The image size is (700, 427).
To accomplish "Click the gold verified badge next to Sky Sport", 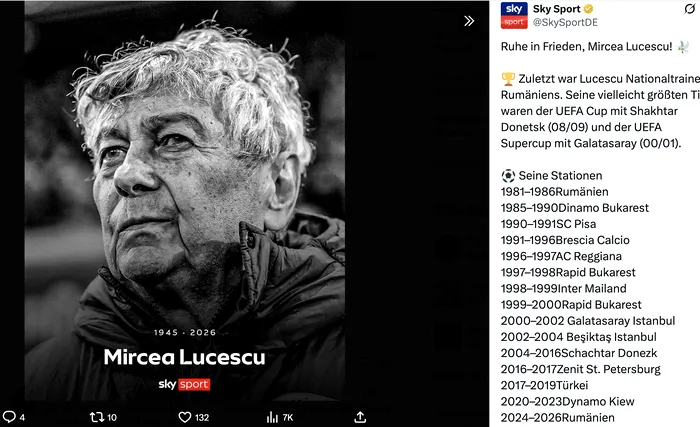I will (588, 9).
